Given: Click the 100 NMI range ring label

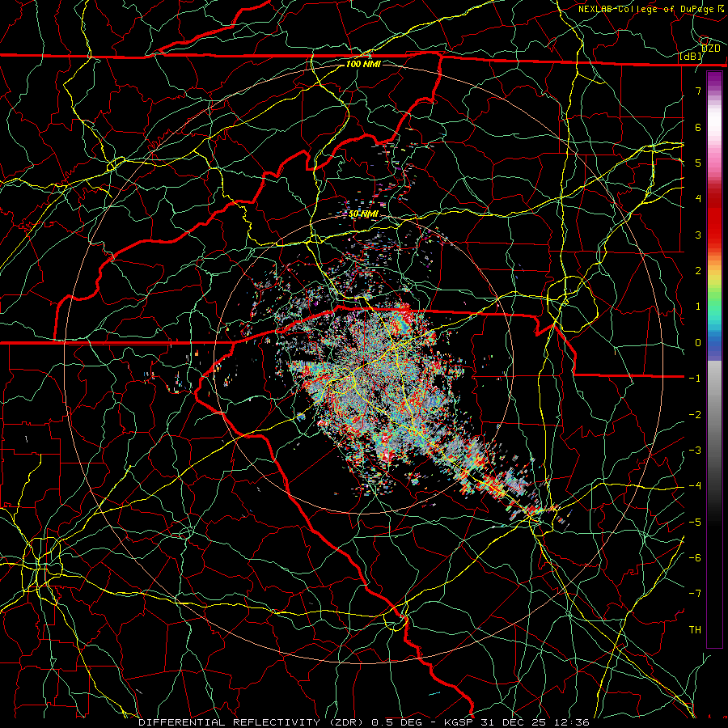Looking at the screenshot, I should [363, 64].
